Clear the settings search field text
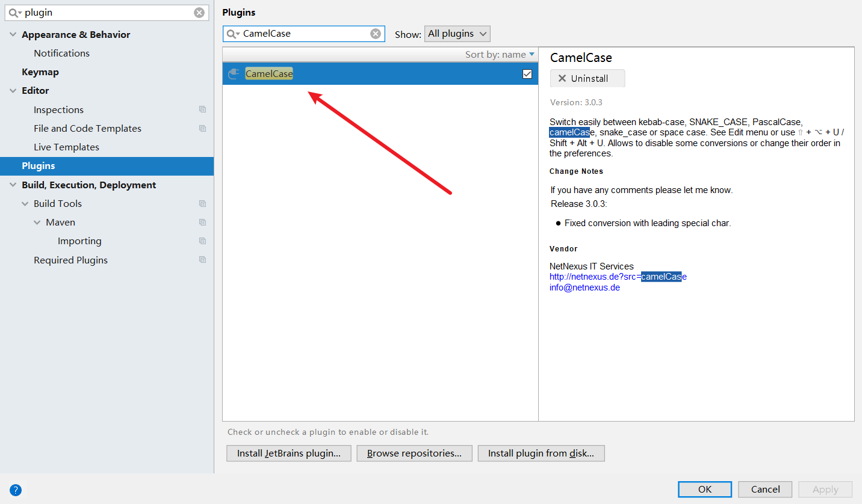The height and width of the screenshot is (504, 862). [x=199, y=13]
